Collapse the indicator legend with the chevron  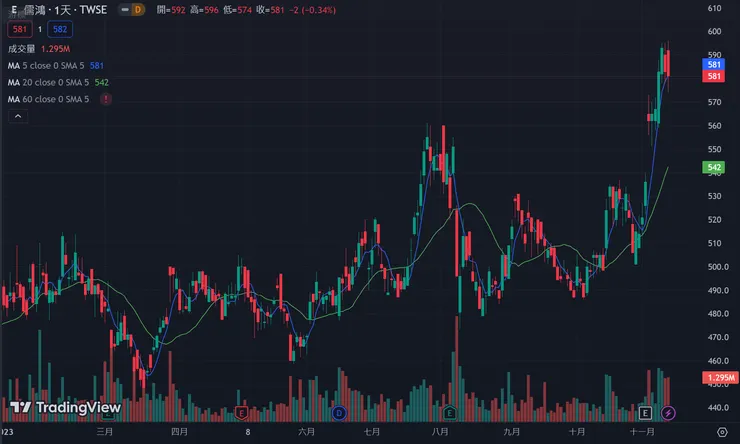tap(18, 116)
